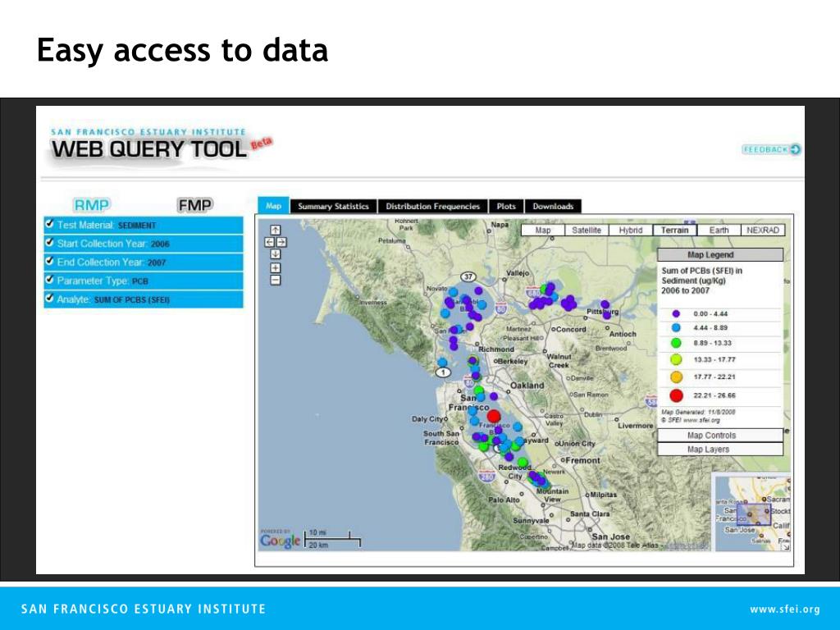Image resolution: width=840 pixels, height=630 pixels.
Task: Click the 2007 end year value
Action: (157, 262)
